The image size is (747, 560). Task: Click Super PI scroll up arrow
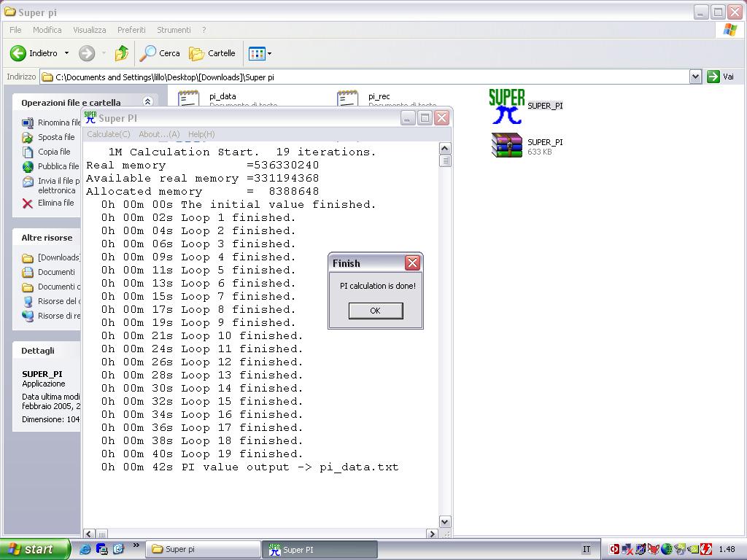click(x=444, y=149)
